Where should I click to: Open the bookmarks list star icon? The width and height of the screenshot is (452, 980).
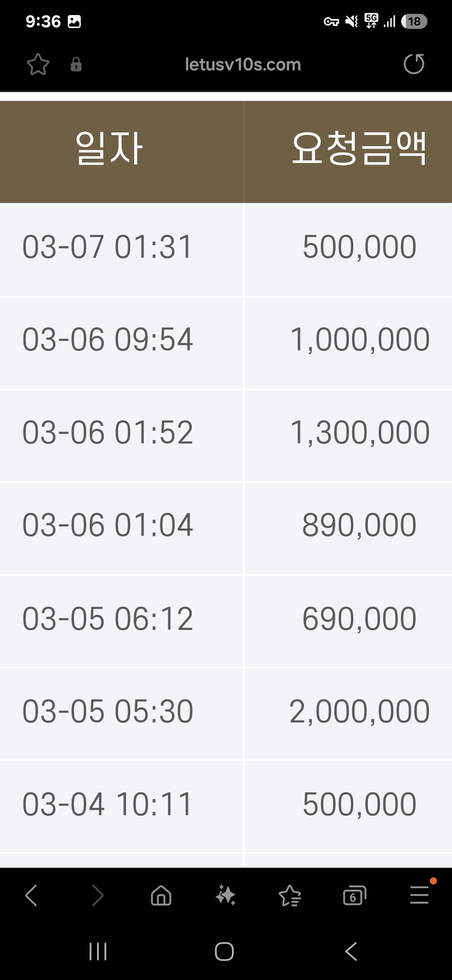tap(290, 895)
